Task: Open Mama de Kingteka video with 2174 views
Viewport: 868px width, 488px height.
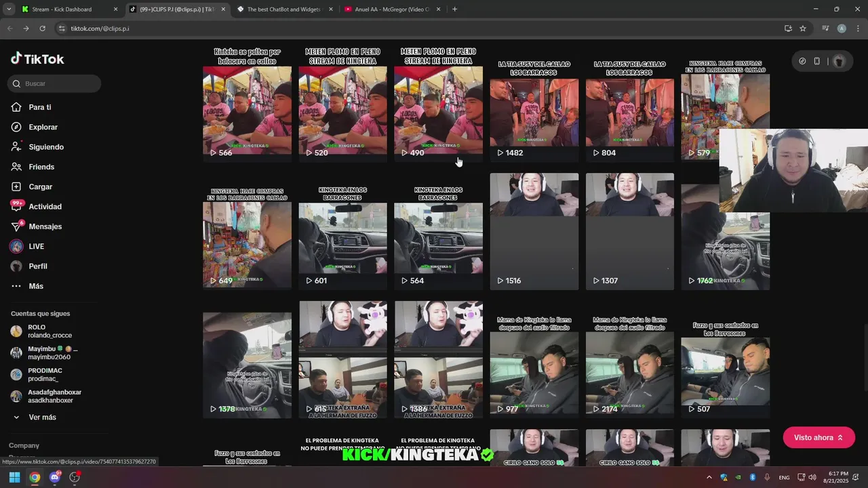Action: click(629, 359)
